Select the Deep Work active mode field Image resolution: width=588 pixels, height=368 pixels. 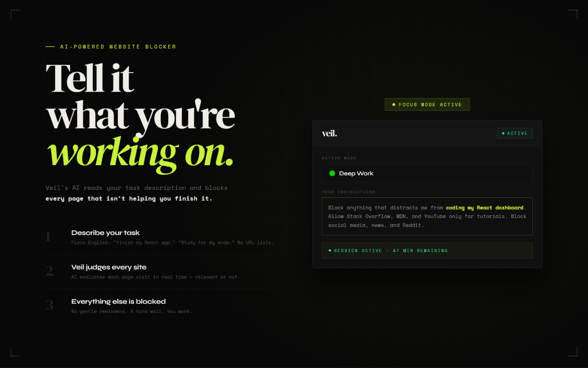coord(427,173)
